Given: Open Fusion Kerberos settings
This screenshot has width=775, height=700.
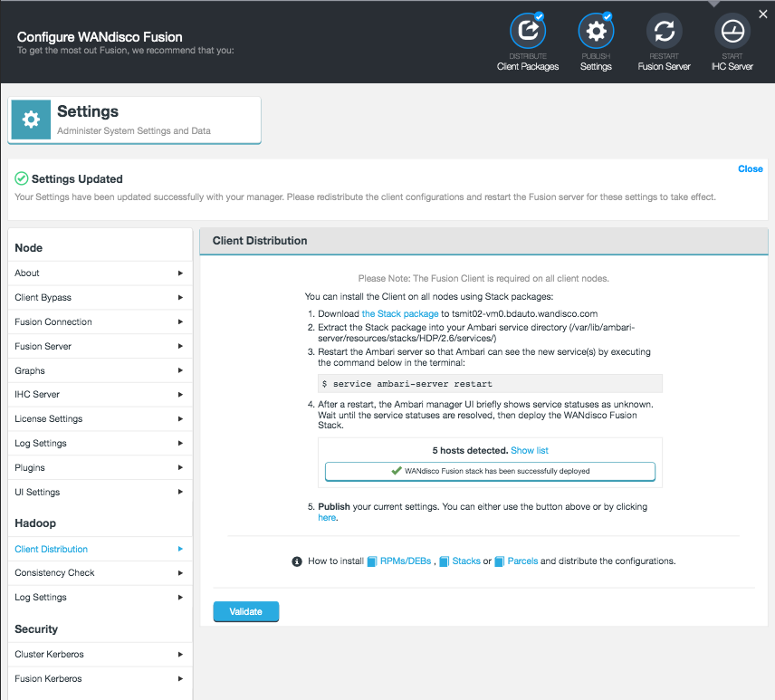Looking at the screenshot, I should tap(100, 679).
